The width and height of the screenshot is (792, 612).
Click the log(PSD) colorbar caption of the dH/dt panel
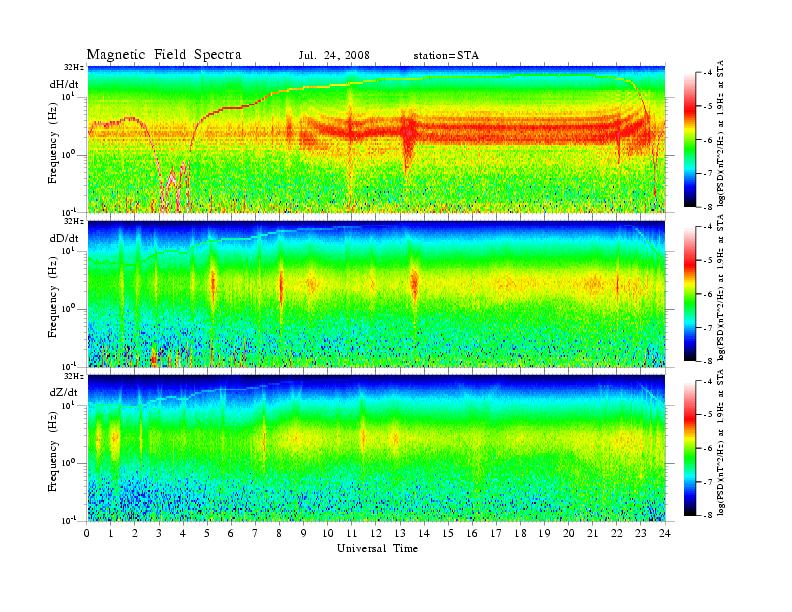point(721,133)
